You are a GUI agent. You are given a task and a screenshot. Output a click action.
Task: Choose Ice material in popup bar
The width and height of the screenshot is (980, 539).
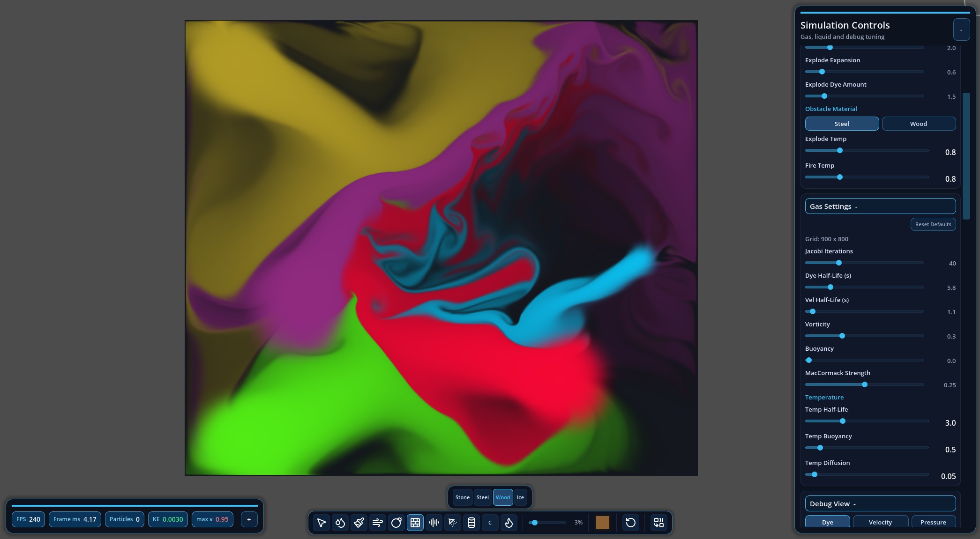pyautogui.click(x=520, y=497)
